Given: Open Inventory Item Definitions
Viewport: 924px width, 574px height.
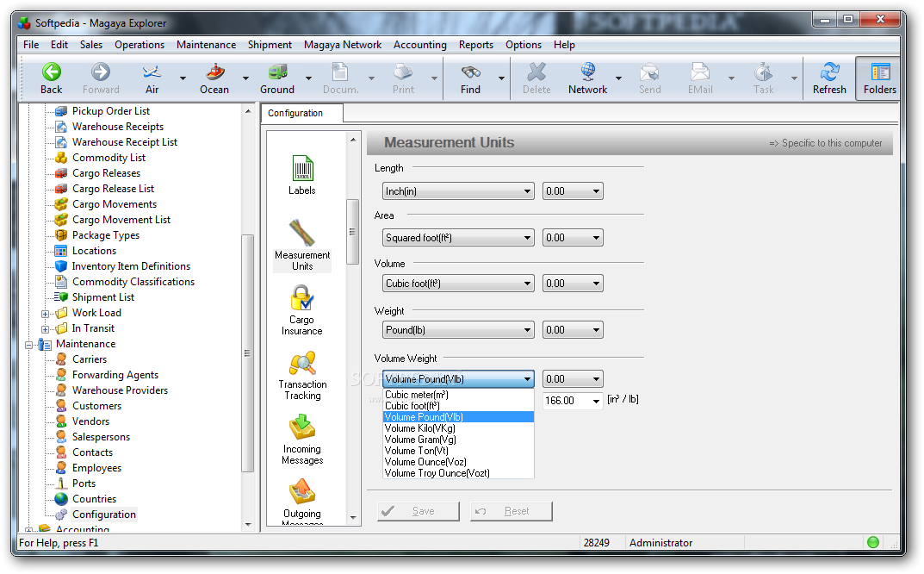Looking at the screenshot, I should [131, 266].
